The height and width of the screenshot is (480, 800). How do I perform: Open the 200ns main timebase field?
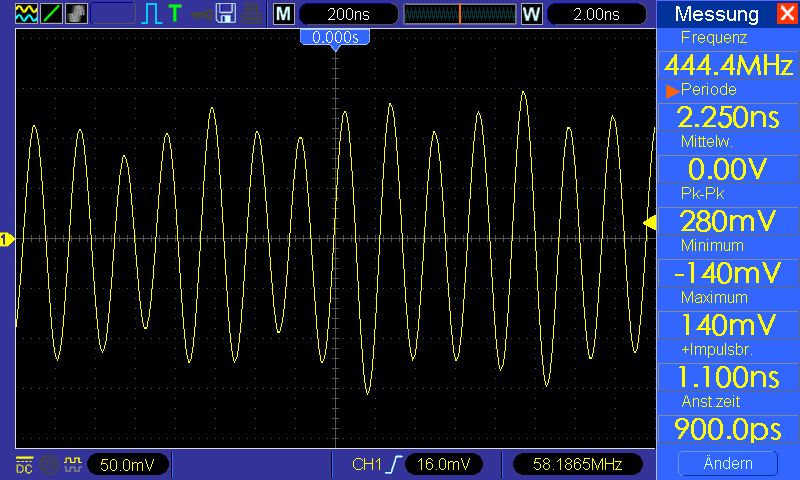tap(348, 14)
